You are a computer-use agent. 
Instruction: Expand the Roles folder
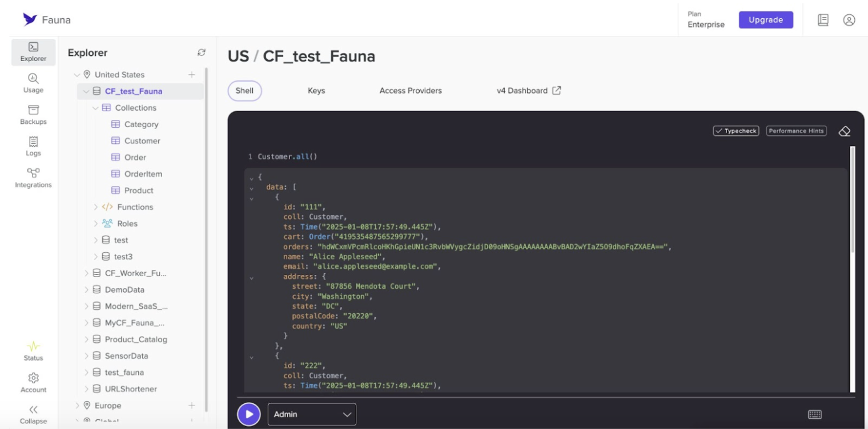(95, 224)
